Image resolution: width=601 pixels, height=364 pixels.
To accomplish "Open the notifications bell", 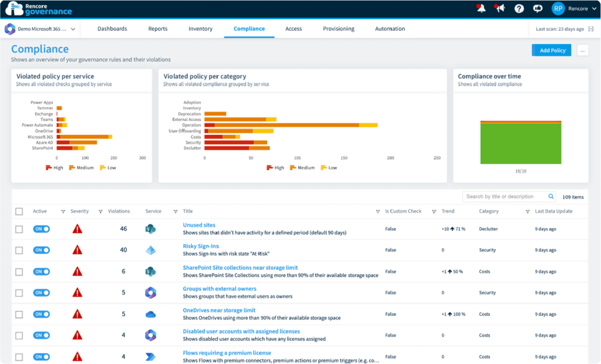I will pos(480,9).
